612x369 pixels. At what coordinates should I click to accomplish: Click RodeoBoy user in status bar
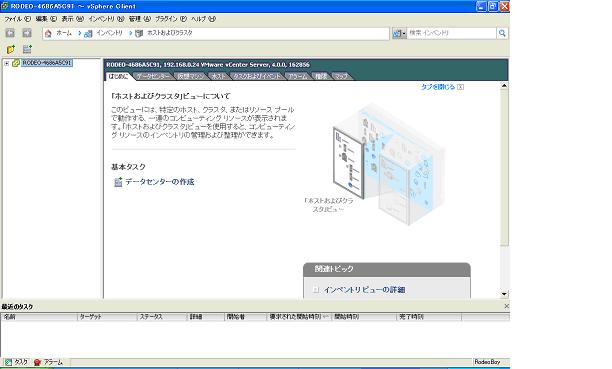[x=487, y=362]
